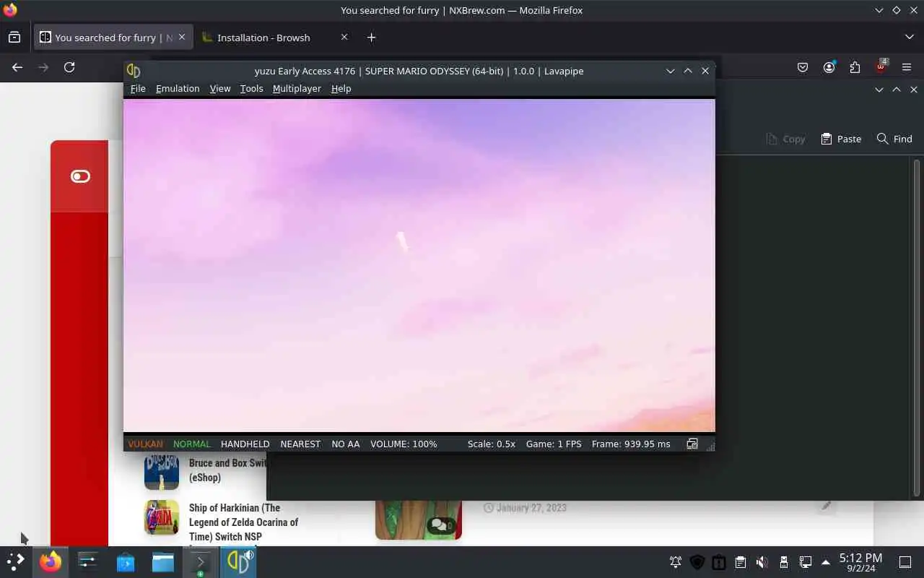Expand the hidden system tray icons arrow
This screenshot has width=924, height=578.
(x=826, y=562)
